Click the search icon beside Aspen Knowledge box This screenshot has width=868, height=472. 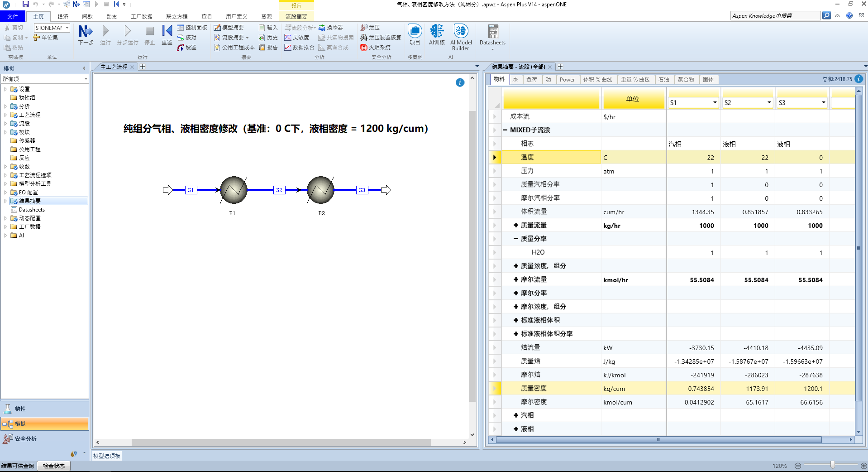point(826,15)
